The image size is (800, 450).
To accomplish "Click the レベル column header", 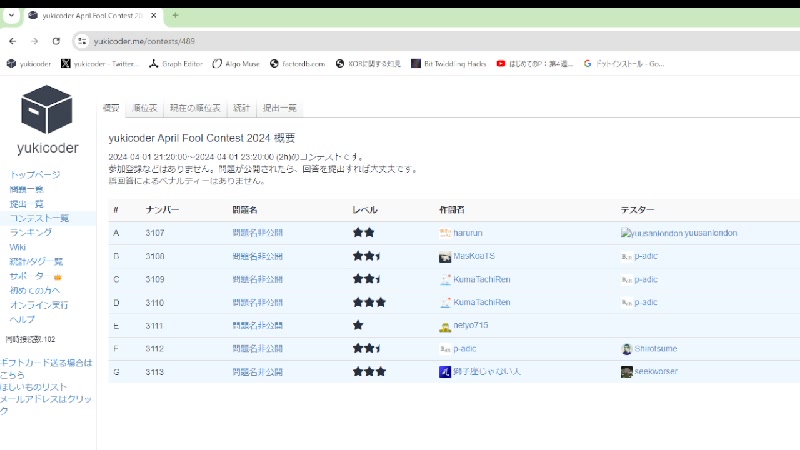I will click(x=365, y=210).
